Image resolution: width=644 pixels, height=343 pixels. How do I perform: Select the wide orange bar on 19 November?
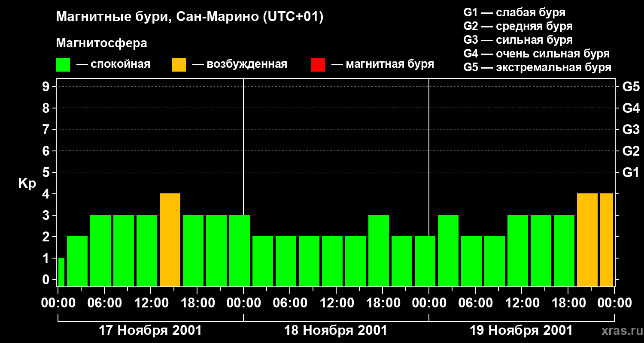pyautogui.click(x=587, y=240)
